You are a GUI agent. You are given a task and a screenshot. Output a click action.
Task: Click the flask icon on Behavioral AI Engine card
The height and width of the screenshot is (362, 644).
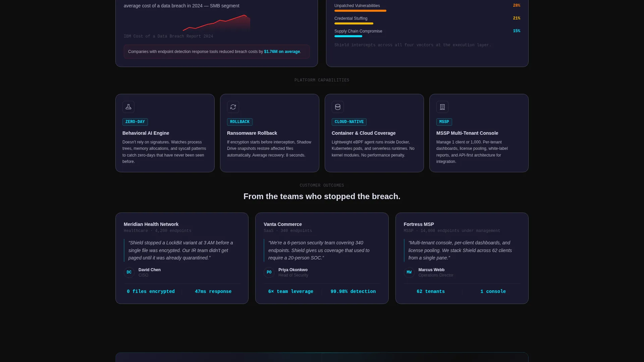(x=128, y=107)
